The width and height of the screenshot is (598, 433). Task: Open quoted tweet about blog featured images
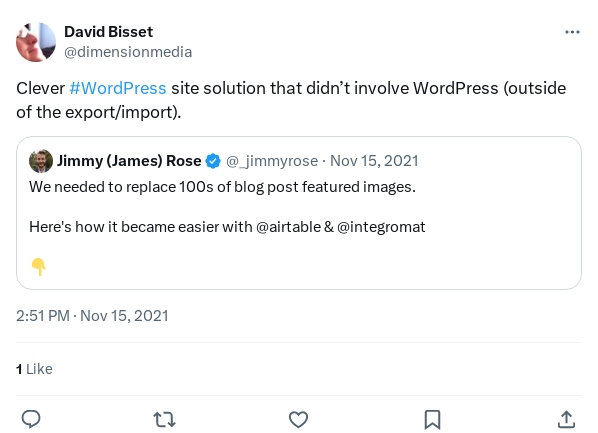(x=299, y=213)
